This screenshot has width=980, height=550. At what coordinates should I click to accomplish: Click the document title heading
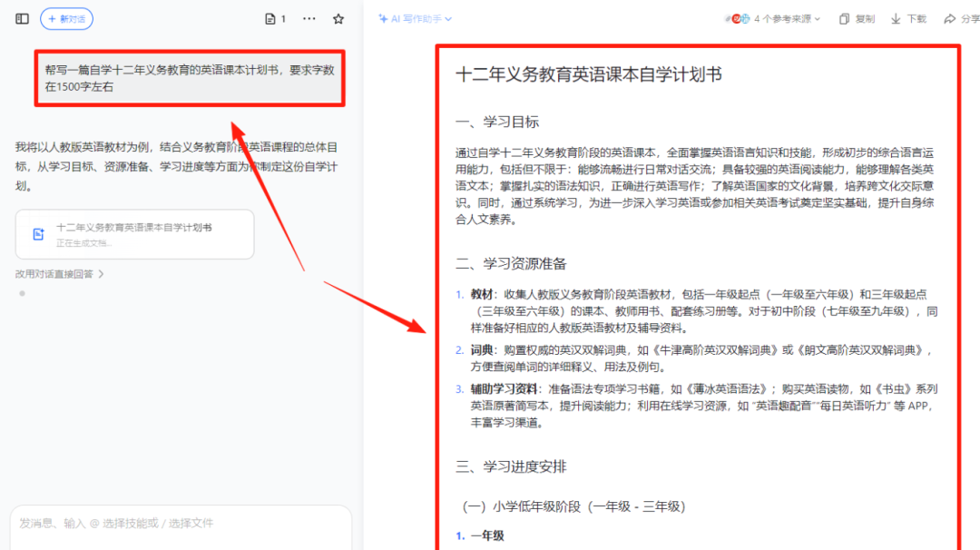tap(588, 74)
